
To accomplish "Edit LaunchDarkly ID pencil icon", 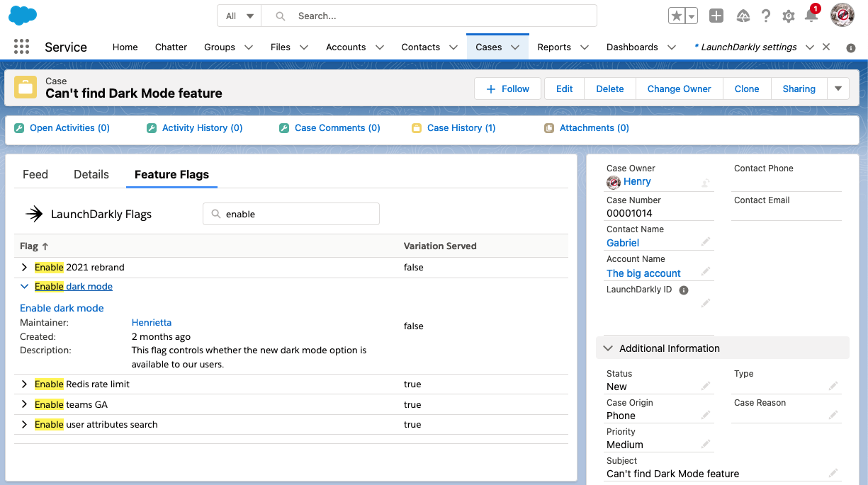I will (x=706, y=303).
